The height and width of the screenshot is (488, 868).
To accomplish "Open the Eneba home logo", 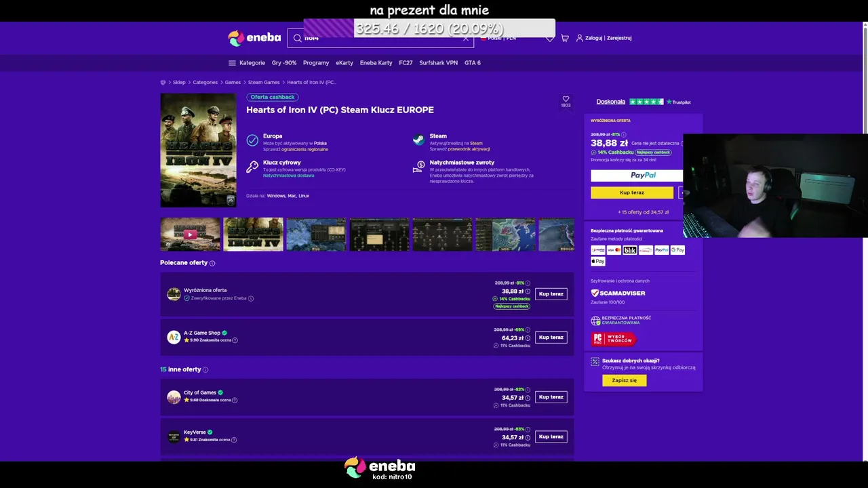I will [254, 38].
